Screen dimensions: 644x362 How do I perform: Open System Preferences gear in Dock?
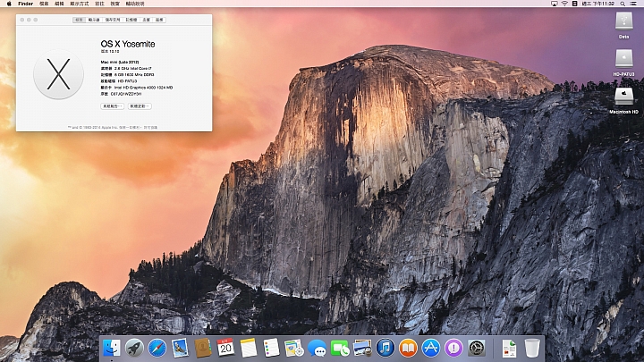[x=477, y=348]
